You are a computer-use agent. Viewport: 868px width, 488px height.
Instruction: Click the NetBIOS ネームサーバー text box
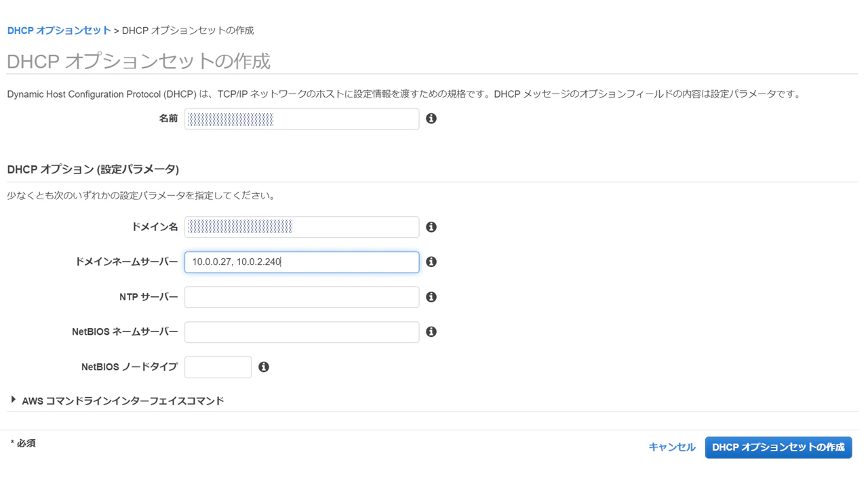tap(302, 332)
